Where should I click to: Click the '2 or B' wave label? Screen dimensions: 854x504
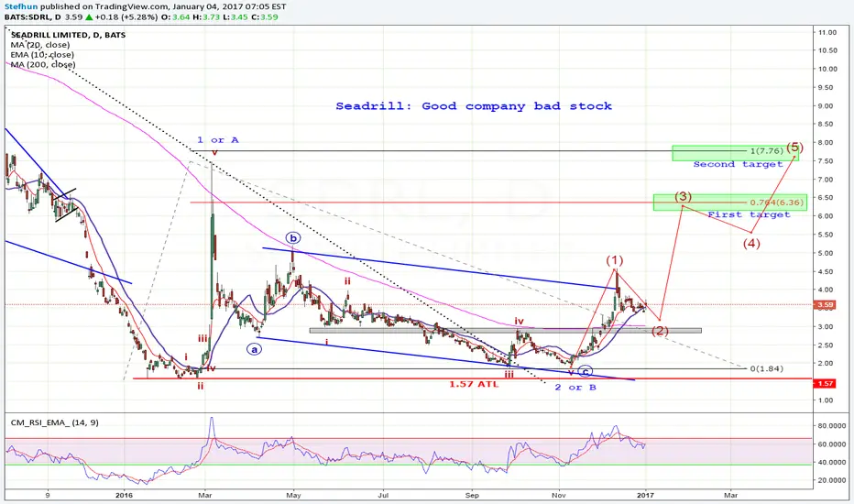pos(575,388)
